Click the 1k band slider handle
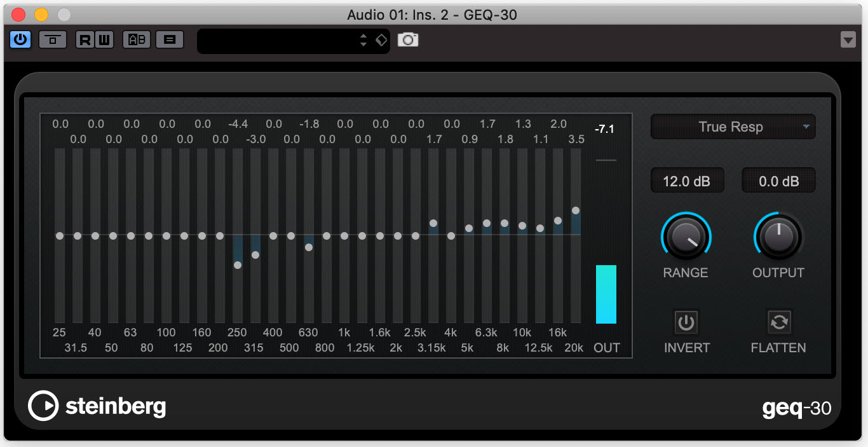 (x=344, y=236)
